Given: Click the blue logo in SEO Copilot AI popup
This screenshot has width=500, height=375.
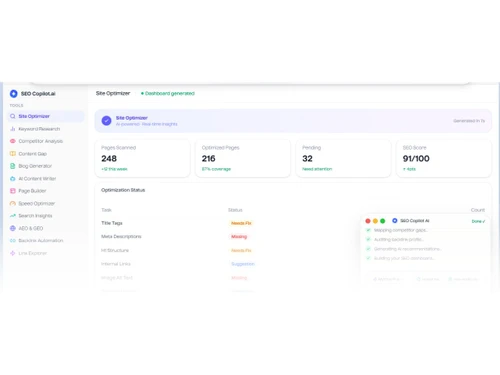Looking at the screenshot, I should coord(395,221).
